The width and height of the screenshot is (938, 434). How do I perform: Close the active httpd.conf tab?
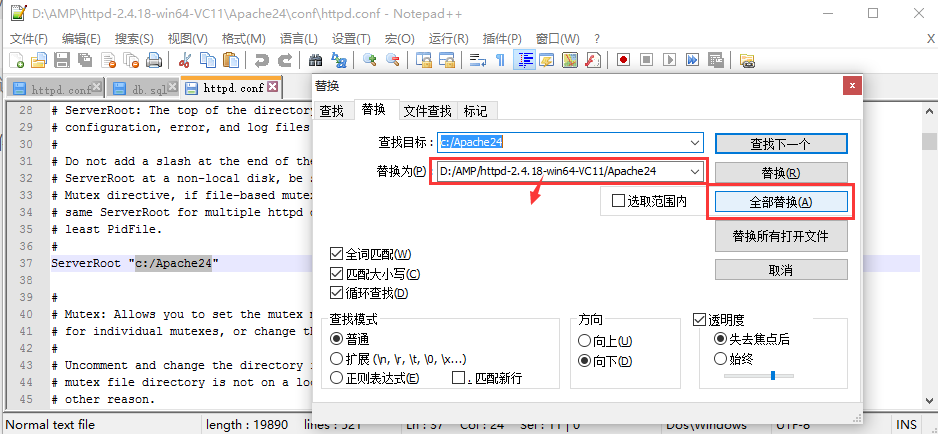click(x=272, y=87)
